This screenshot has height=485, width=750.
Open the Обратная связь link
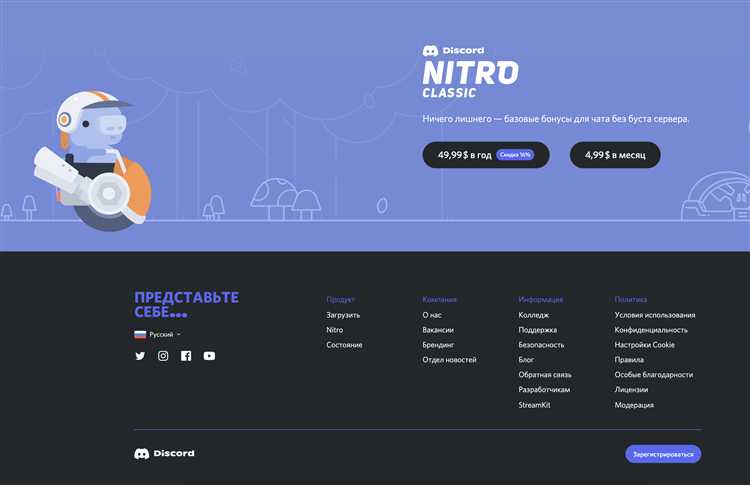pyautogui.click(x=545, y=374)
